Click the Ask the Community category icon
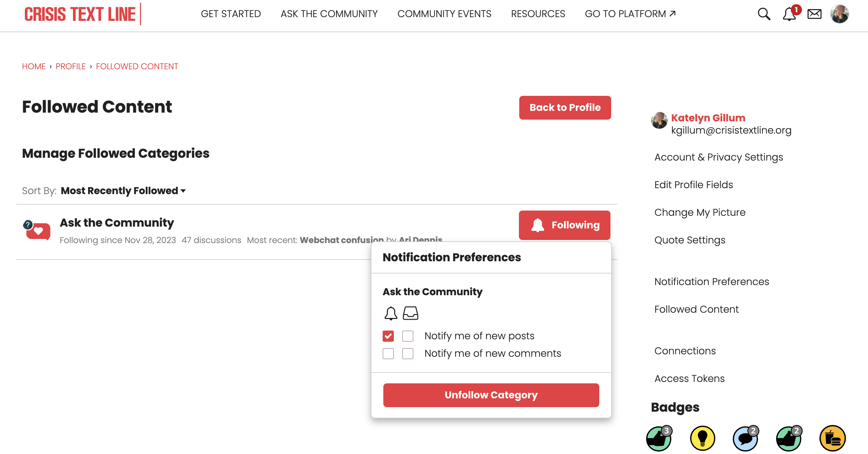This screenshot has height=454, width=868. 37,230
